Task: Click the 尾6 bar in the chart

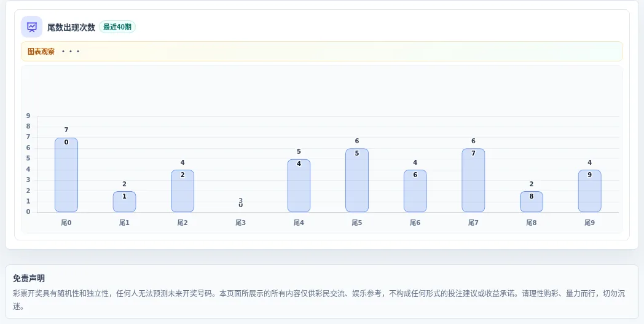Action: tap(415, 191)
